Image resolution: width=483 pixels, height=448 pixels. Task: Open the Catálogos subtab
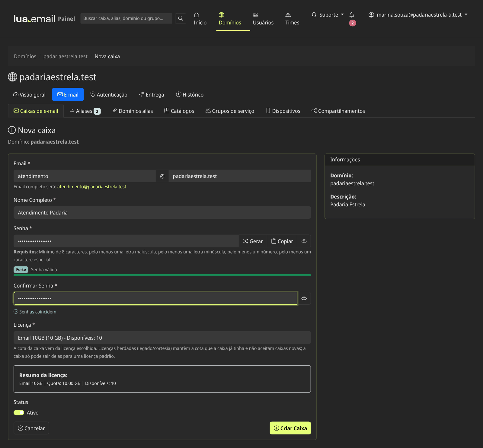click(179, 111)
